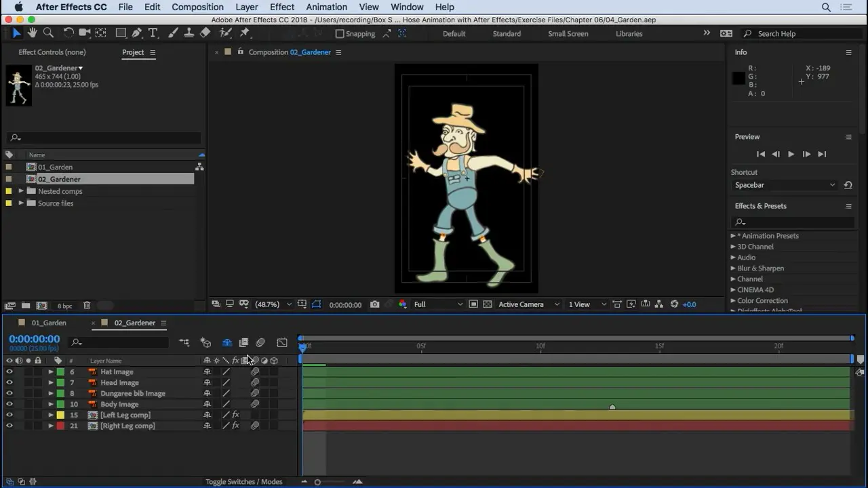Click Toggle Switches / Modes button
Screen dimensions: 868x488
pos(244,482)
